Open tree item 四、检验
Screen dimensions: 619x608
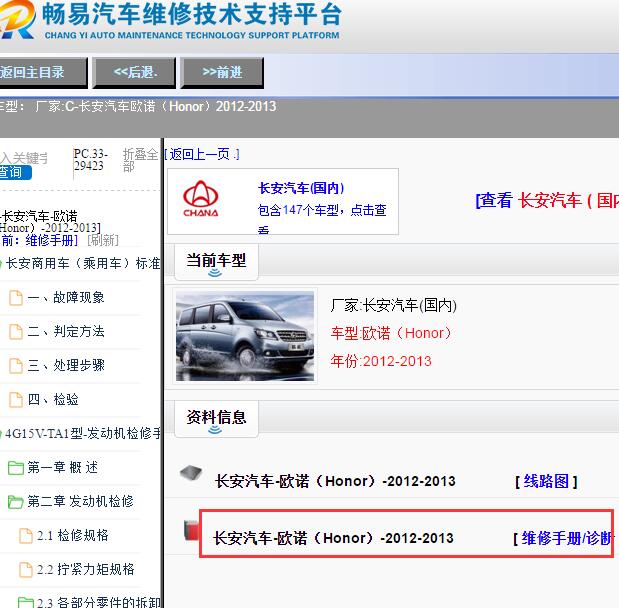tap(53, 400)
